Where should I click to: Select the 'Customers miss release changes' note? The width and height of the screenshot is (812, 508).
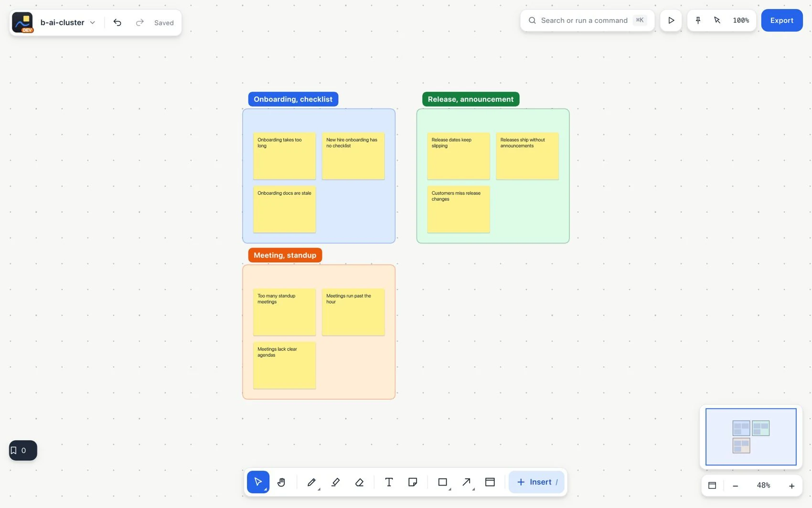[x=459, y=209]
